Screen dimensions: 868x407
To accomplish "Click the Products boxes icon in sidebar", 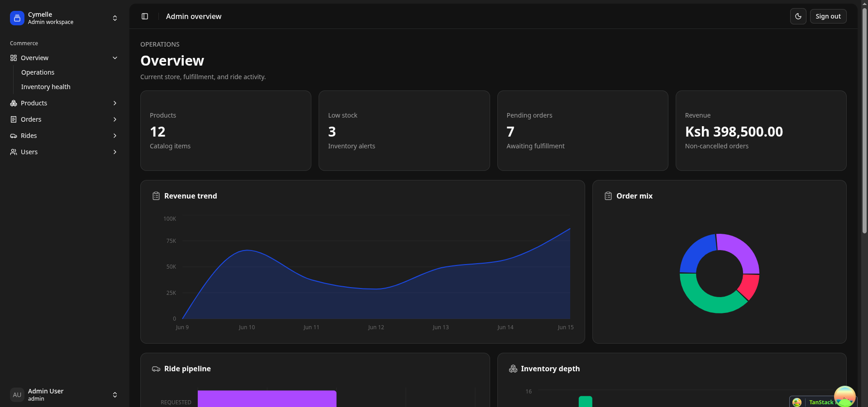I will click(x=14, y=103).
